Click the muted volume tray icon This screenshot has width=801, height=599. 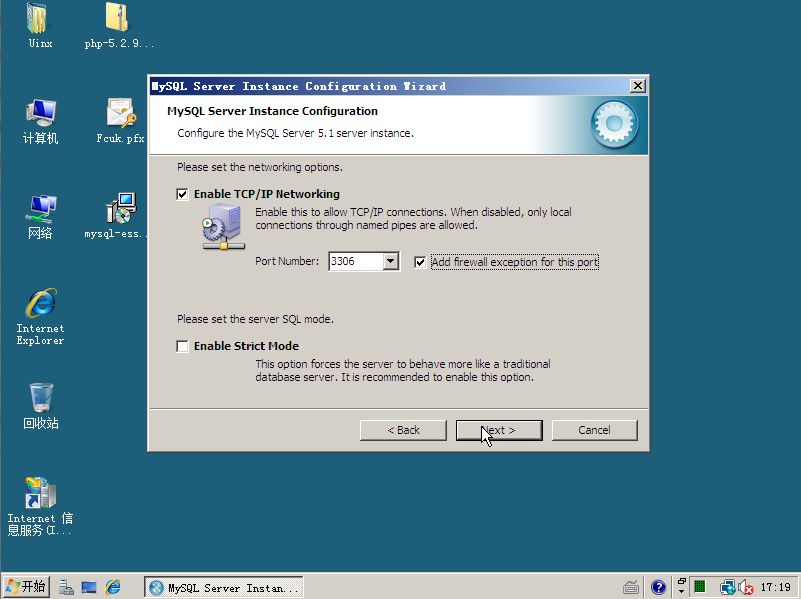tap(746, 588)
